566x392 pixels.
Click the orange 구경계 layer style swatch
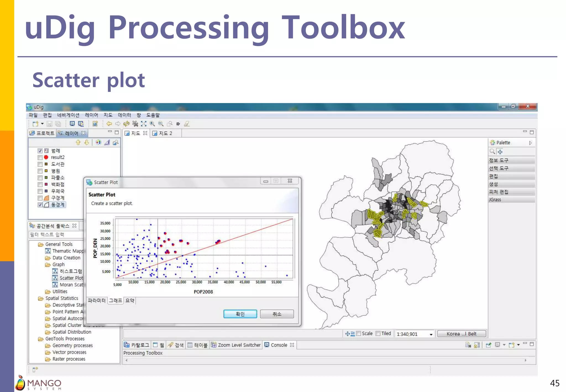click(x=46, y=198)
